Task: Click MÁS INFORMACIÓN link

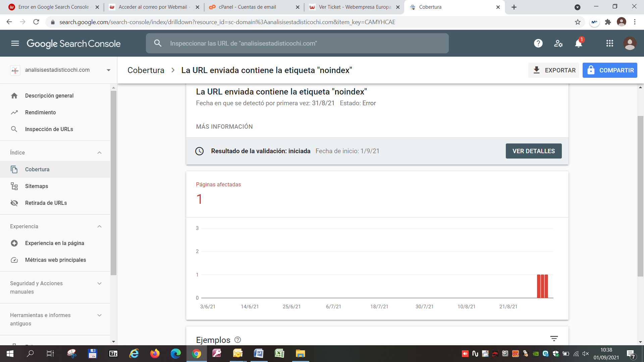Action: (x=224, y=127)
